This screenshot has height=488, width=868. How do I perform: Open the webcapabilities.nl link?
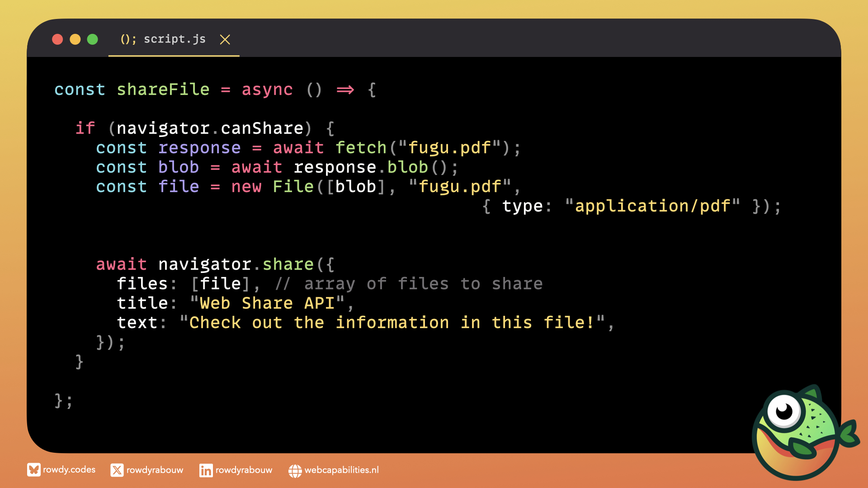341,470
